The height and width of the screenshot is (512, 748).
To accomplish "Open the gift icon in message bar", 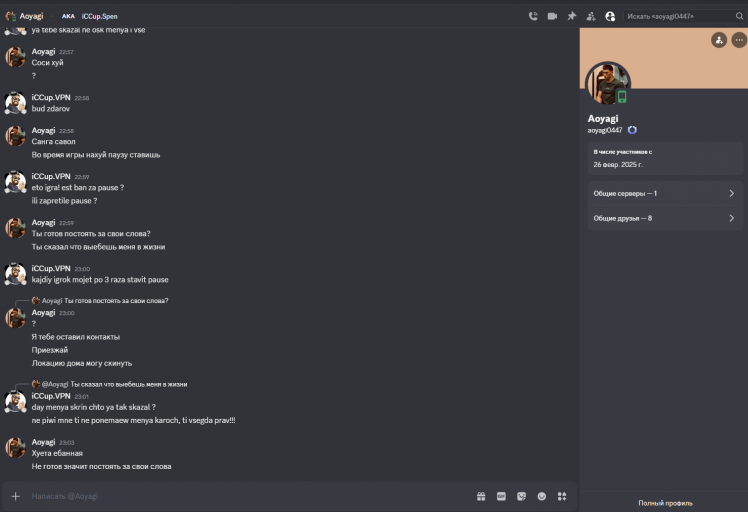I will (481, 496).
